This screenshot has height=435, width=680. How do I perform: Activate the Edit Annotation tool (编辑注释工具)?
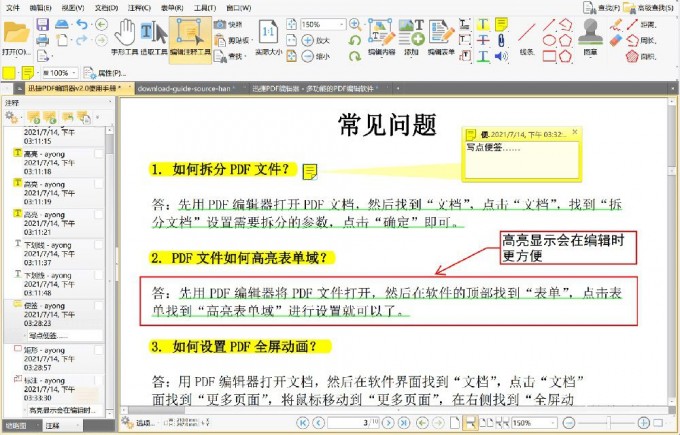pyautogui.click(x=189, y=36)
